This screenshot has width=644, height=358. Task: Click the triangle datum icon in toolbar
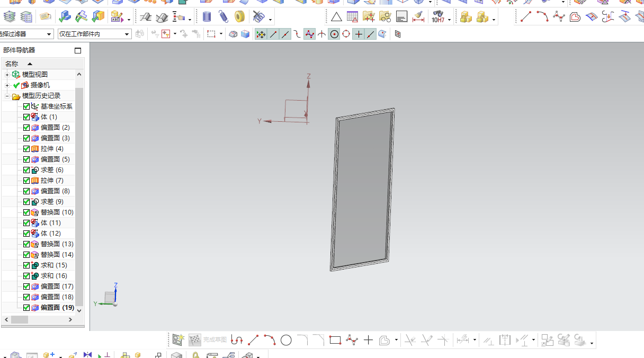tap(336, 17)
